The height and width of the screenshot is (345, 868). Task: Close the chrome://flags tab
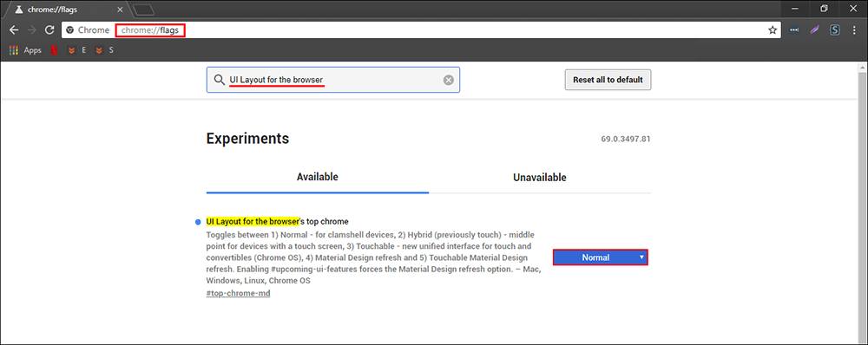120,10
